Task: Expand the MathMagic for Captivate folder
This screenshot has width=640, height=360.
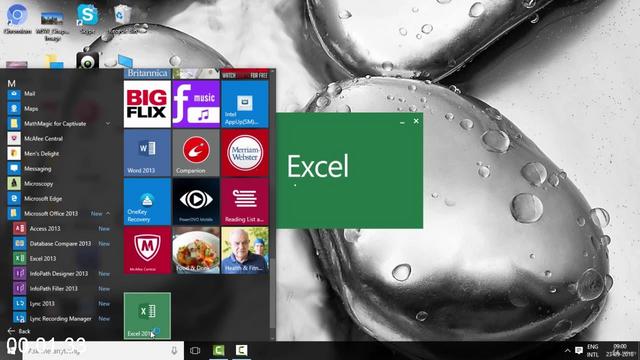Action: coord(59,124)
